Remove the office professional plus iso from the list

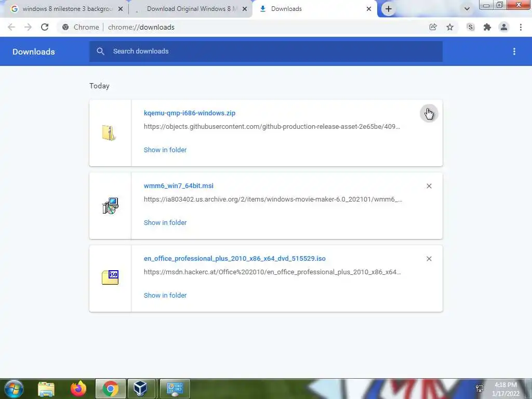(x=429, y=259)
